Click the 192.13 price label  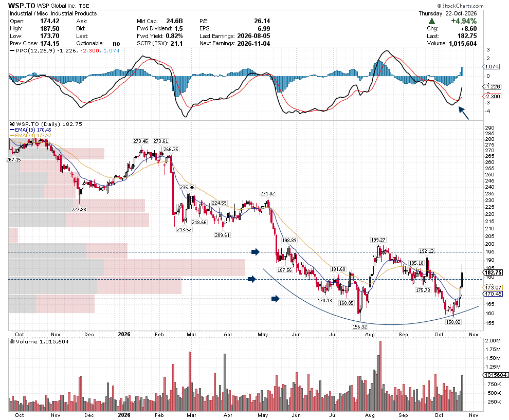pyautogui.click(x=427, y=251)
